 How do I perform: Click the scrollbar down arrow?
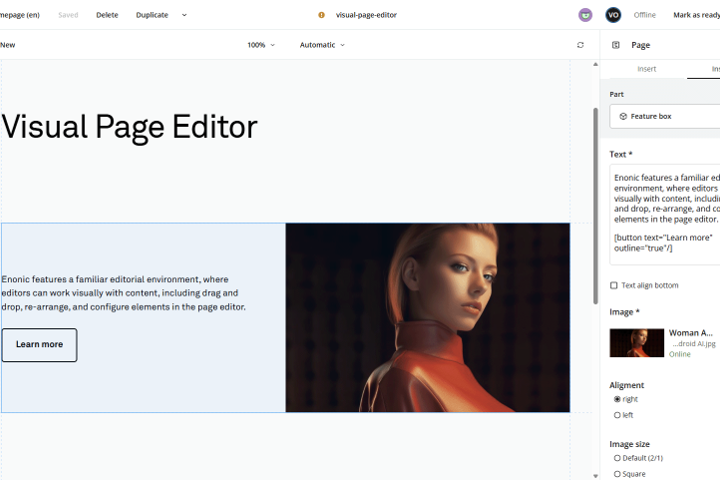595,476
